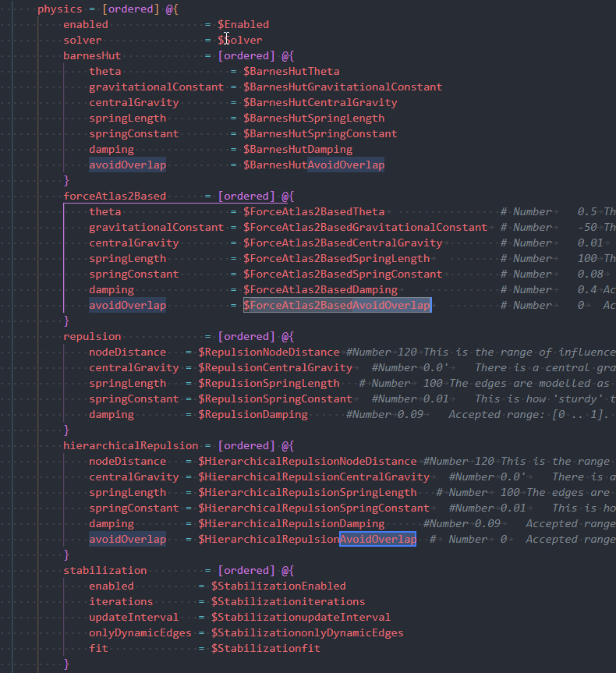616x673 pixels.
Task: Click [ordered] cast on physics line
Action: [x=130, y=9]
